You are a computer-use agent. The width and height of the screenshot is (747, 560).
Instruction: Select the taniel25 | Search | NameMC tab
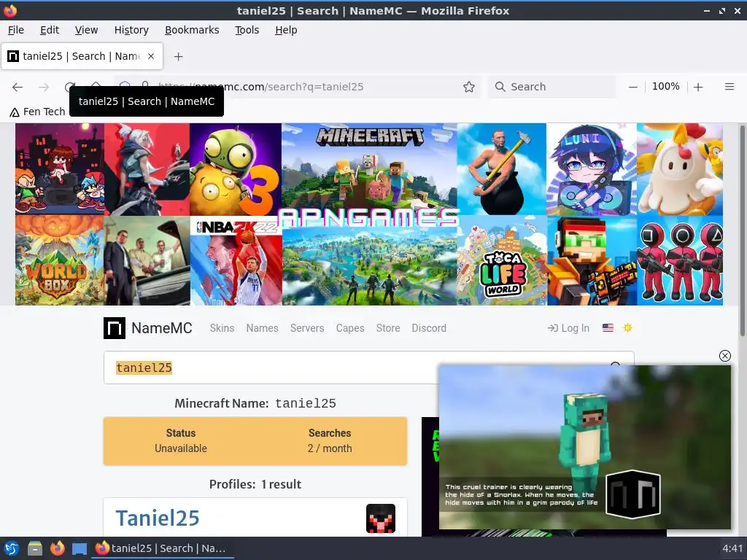pyautogui.click(x=82, y=56)
